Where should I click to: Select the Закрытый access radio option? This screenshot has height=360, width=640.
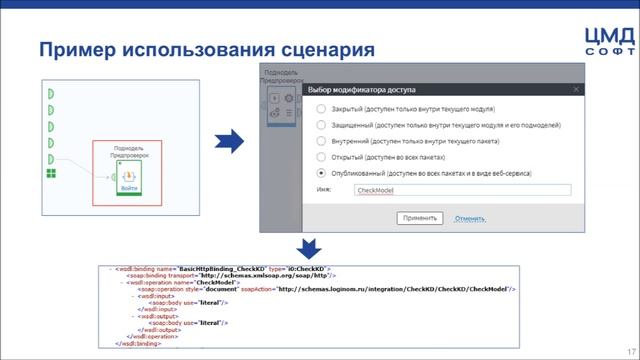(321, 109)
